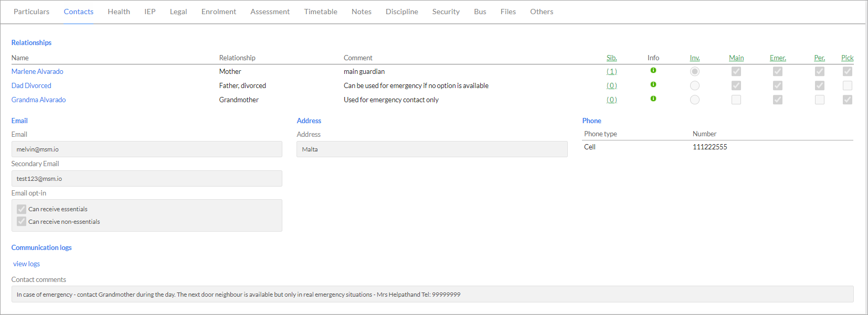Click the 'Father, divorced' relationship cell
Image resolution: width=868 pixels, height=315 pixels.
[242, 85]
